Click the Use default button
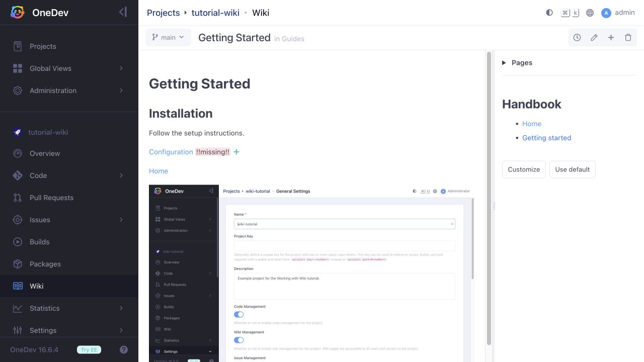This screenshot has width=644, height=362. [x=572, y=169]
